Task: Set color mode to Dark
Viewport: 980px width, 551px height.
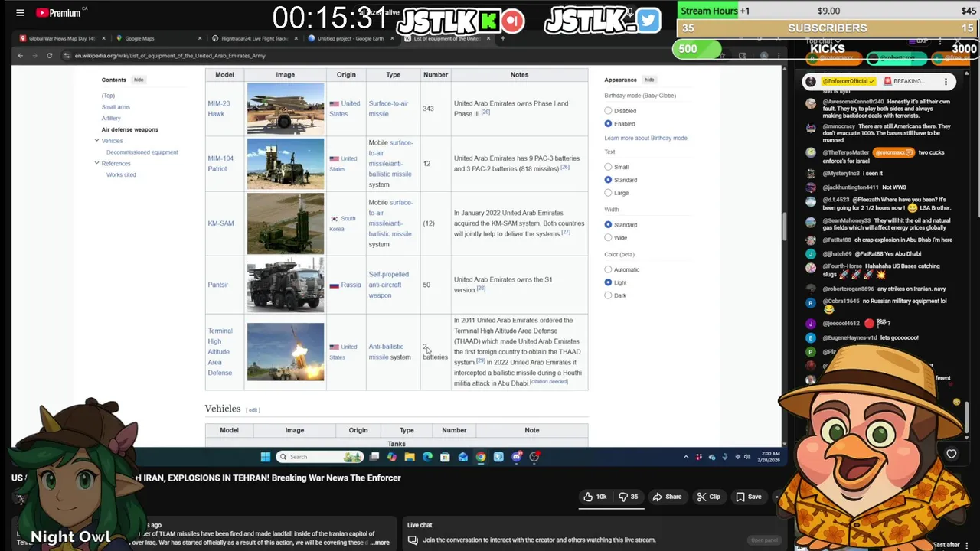Action: coord(608,295)
